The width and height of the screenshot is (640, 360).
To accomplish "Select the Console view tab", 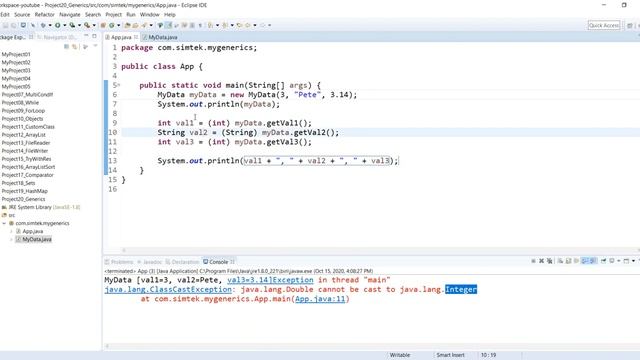I will point(218,262).
